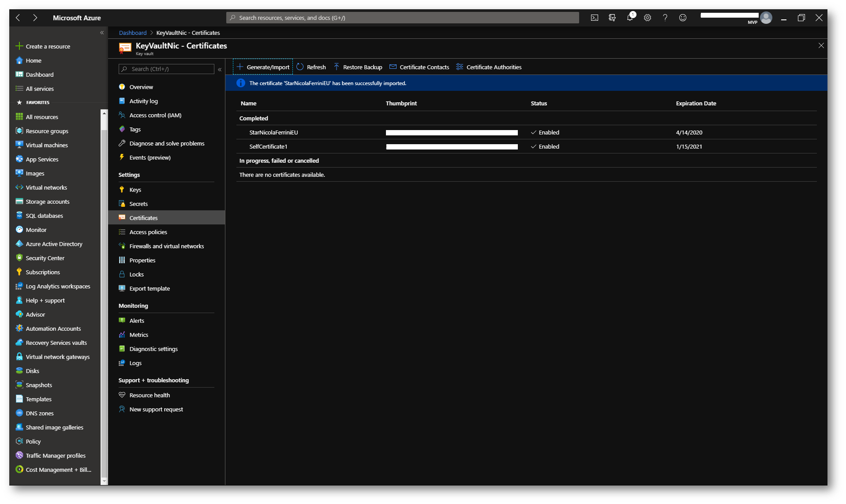Click the Storage accounts icon
Screen dimensions: 846x504
(x=19, y=201)
